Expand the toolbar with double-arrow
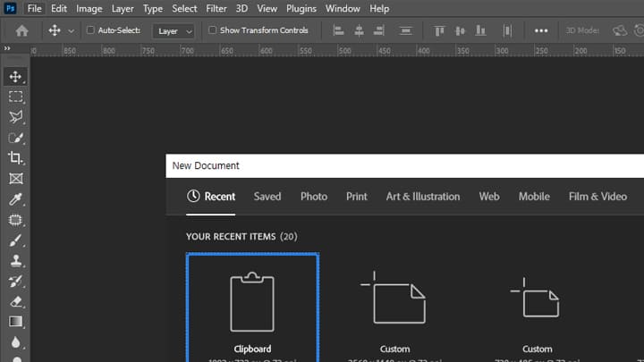The width and height of the screenshot is (644, 362). [7, 48]
